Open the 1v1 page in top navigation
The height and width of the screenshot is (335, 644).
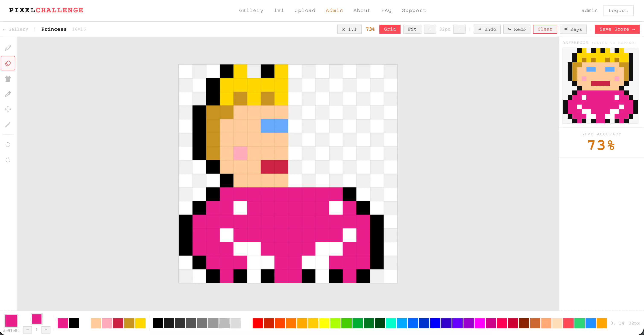tap(279, 10)
